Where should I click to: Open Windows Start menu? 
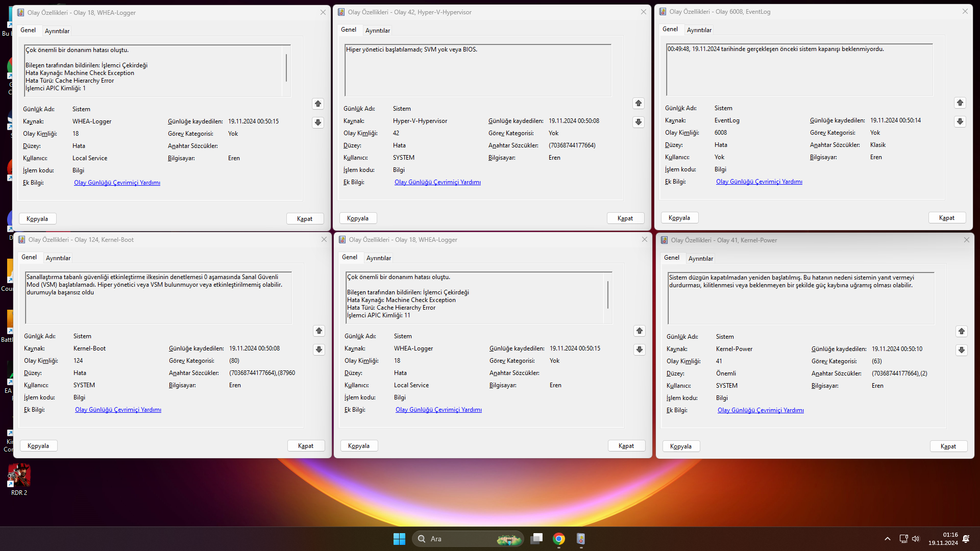(399, 539)
